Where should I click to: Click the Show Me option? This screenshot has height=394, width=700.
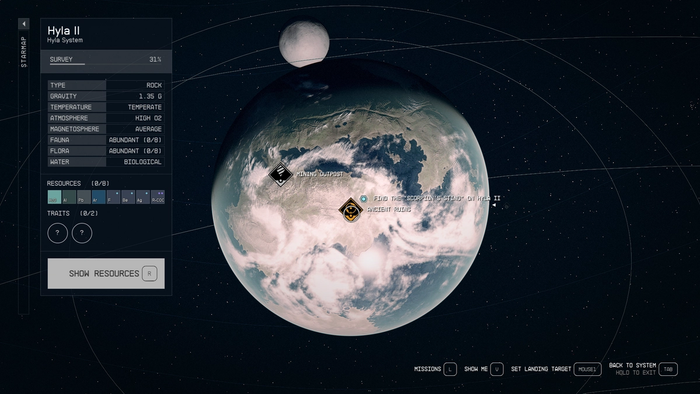pyautogui.click(x=476, y=369)
